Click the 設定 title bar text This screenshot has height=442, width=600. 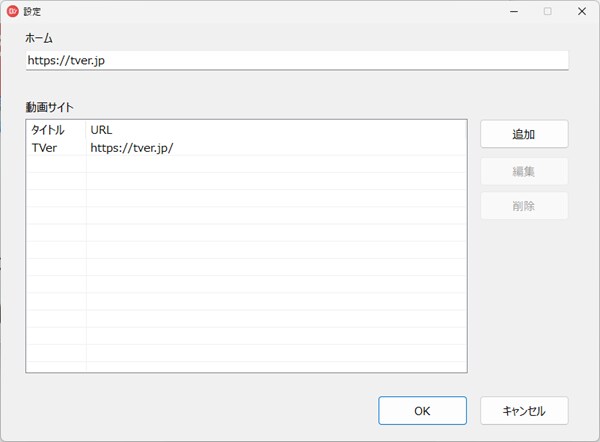click(33, 11)
